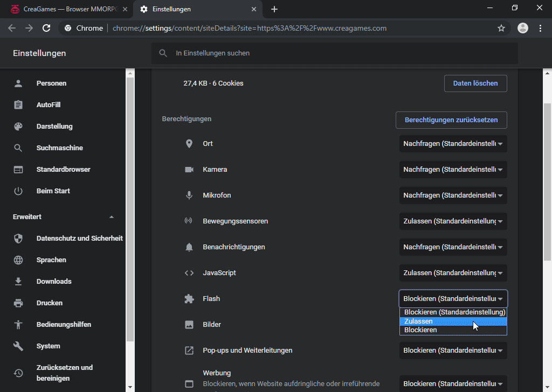Open the Ort permission dropdown
This screenshot has height=392, width=552.
(x=453, y=144)
